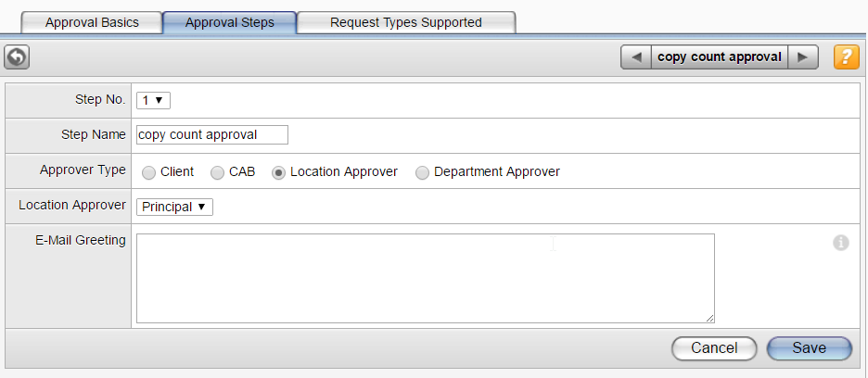Screen dimensions: 868x378
Task: Select the Location Approver radio button
Action: pyautogui.click(x=278, y=173)
